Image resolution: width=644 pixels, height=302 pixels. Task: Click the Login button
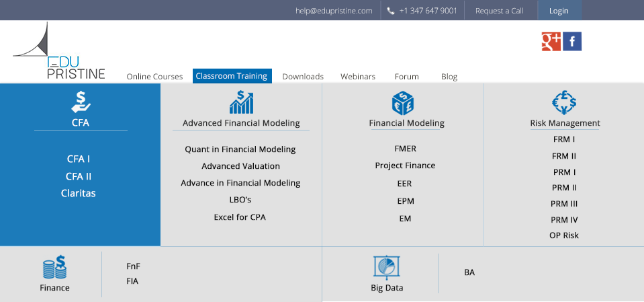(x=559, y=10)
